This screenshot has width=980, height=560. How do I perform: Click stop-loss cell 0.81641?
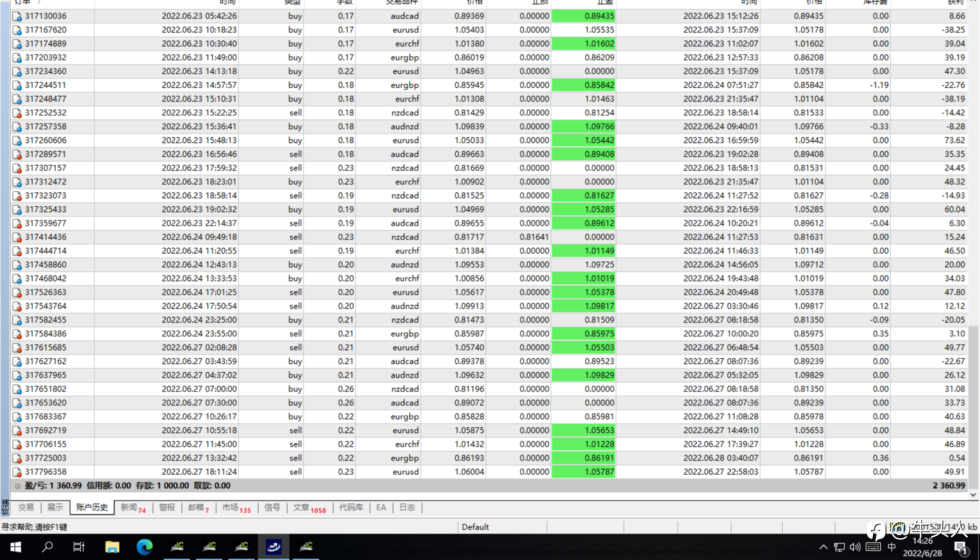534,237
